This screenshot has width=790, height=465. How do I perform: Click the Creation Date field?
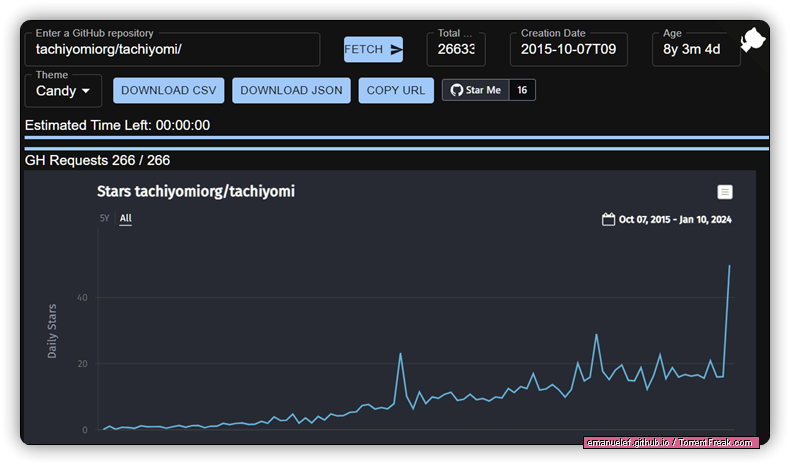[x=569, y=49]
